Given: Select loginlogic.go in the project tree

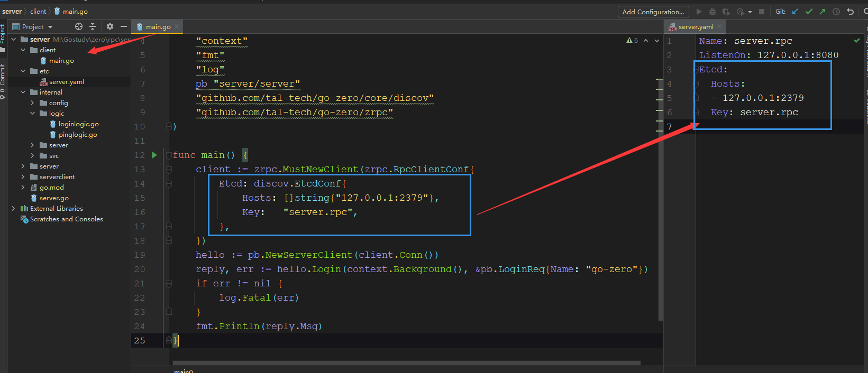Looking at the screenshot, I should [x=79, y=124].
